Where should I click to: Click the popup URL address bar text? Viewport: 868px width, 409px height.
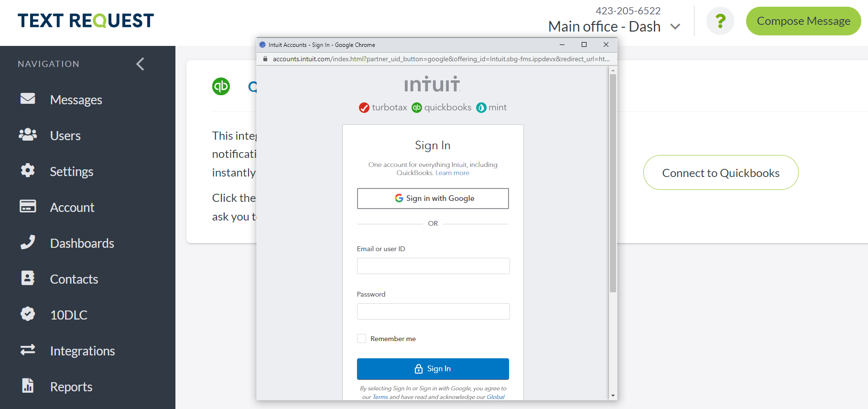click(x=441, y=59)
